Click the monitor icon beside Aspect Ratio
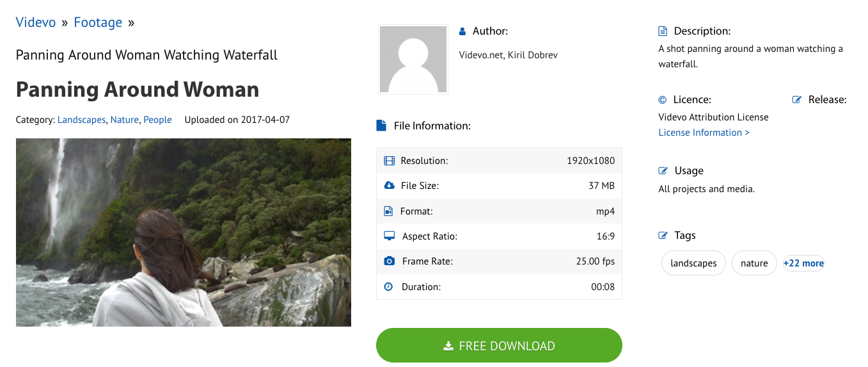Image resolution: width=868 pixels, height=367 pixels. pyautogui.click(x=389, y=236)
